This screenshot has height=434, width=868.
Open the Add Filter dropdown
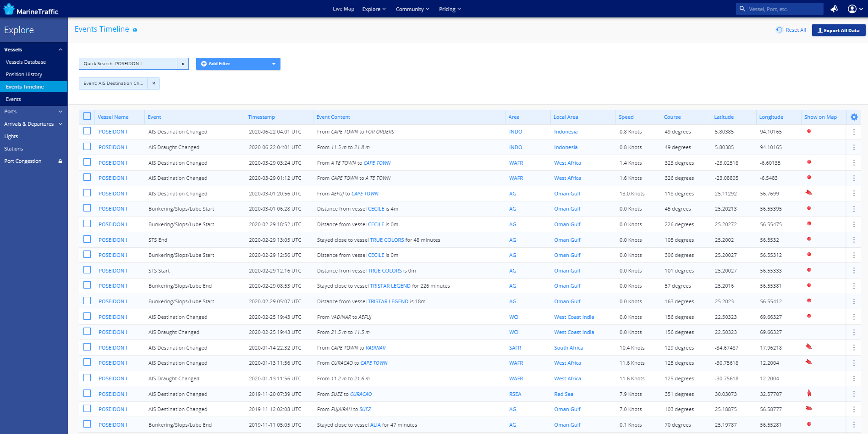click(x=238, y=64)
